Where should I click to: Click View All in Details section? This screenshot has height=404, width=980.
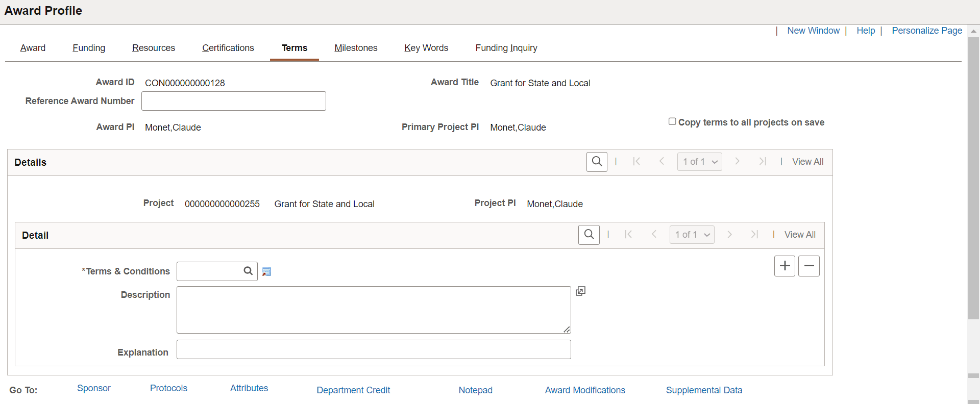(x=807, y=162)
